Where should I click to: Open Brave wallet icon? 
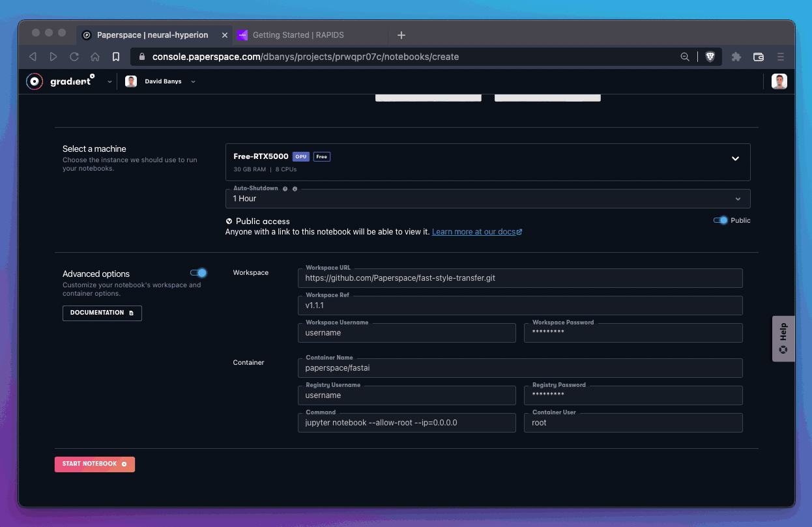click(x=759, y=57)
